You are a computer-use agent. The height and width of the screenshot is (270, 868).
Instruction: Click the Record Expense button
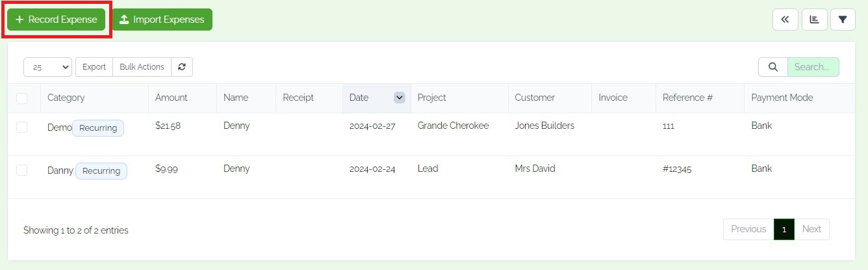[x=56, y=20]
